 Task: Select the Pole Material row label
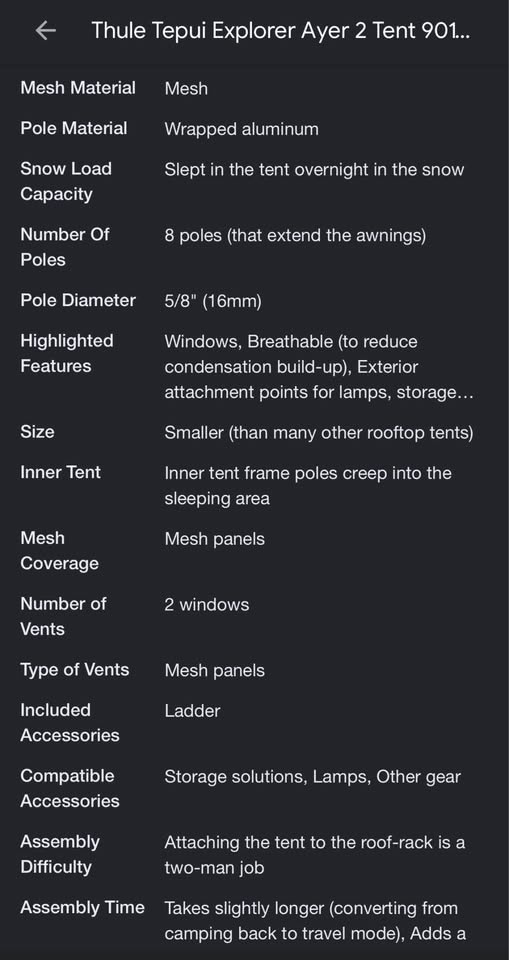(x=74, y=129)
